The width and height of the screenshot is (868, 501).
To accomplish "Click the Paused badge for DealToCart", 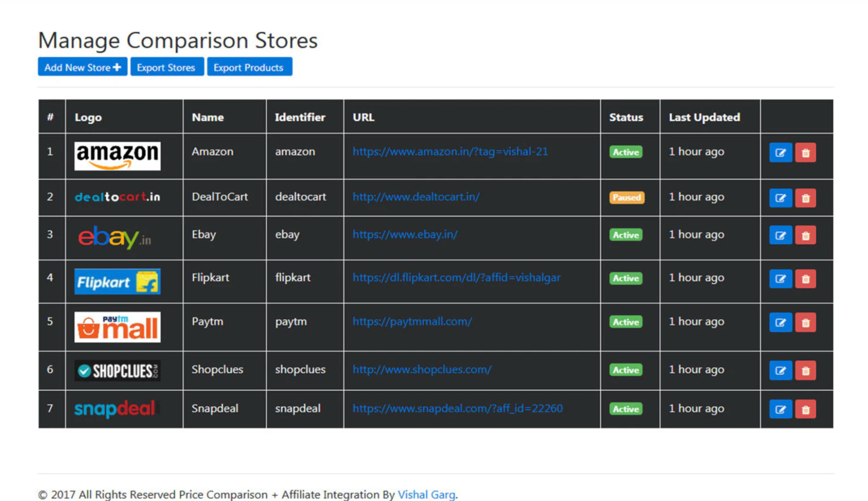I will coord(627,198).
